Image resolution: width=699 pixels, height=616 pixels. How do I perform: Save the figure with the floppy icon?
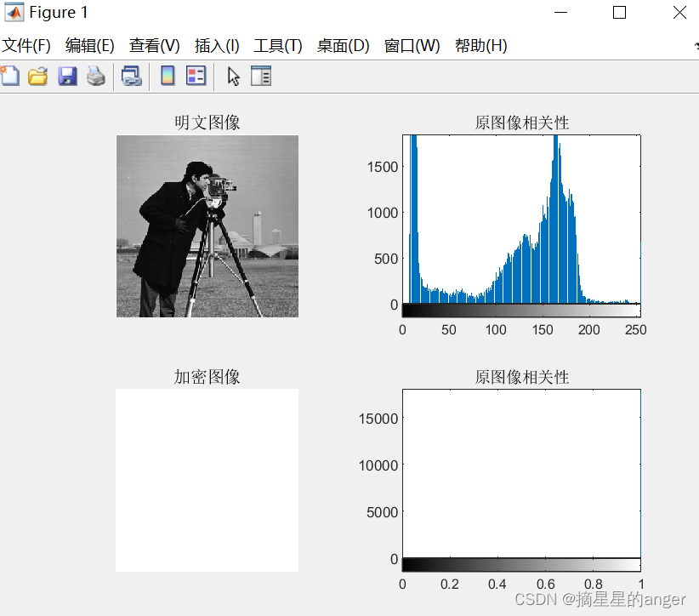[67, 76]
